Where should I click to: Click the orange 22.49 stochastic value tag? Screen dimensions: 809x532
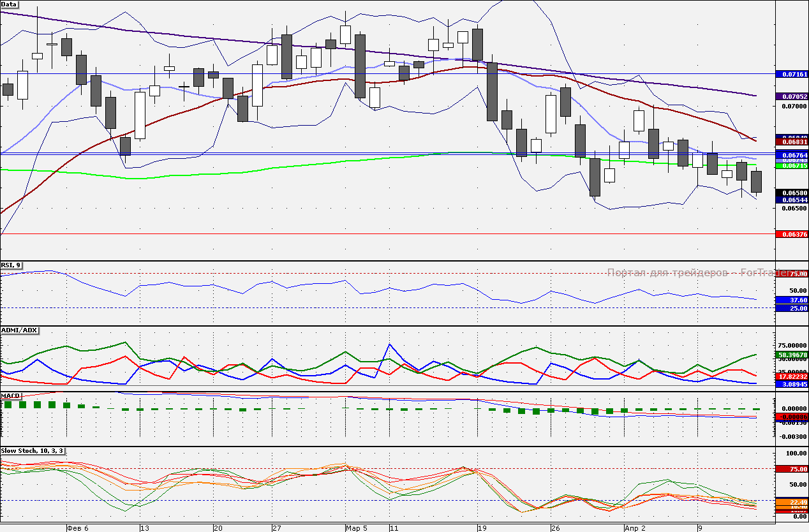(x=791, y=501)
